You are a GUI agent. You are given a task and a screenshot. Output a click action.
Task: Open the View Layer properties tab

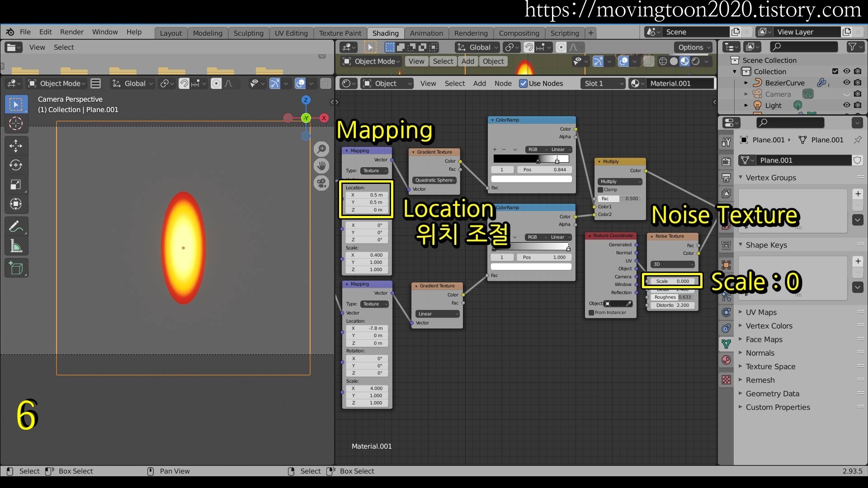[x=726, y=193]
